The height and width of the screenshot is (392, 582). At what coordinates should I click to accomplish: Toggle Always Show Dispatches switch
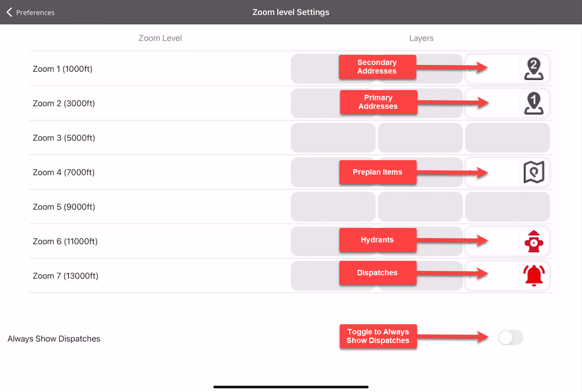coord(510,338)
